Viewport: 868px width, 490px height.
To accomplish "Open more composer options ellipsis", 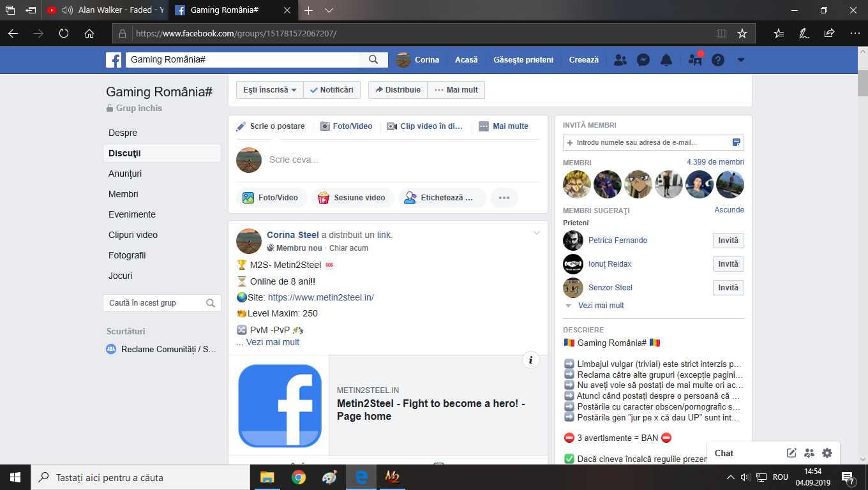I will click(x=504, y=198).
